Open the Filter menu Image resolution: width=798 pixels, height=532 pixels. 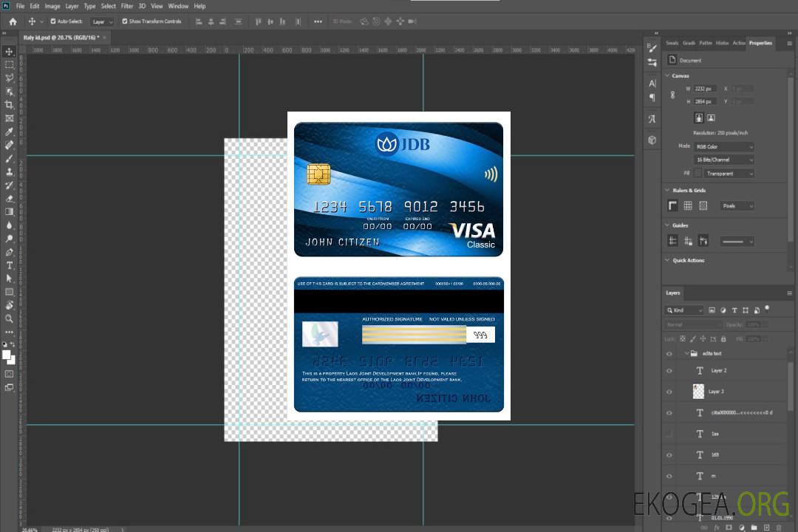[x=127, y=6]
